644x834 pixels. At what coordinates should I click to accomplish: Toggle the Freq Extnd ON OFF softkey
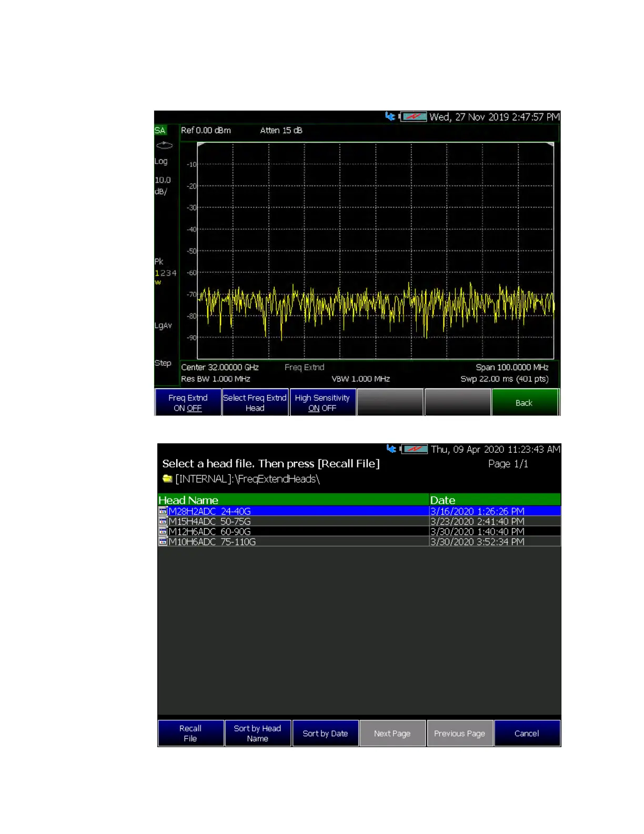click(x=188, y=402)
